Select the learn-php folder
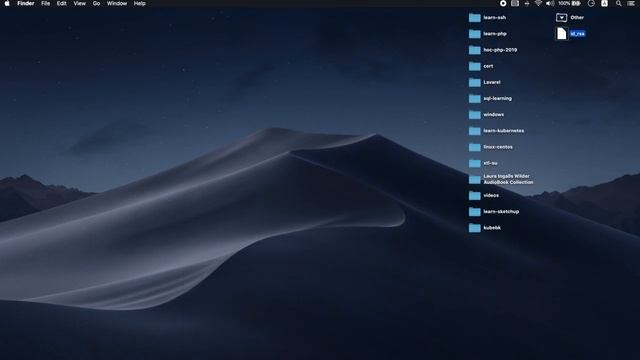The image size is (640, 360). click(475, 34)
